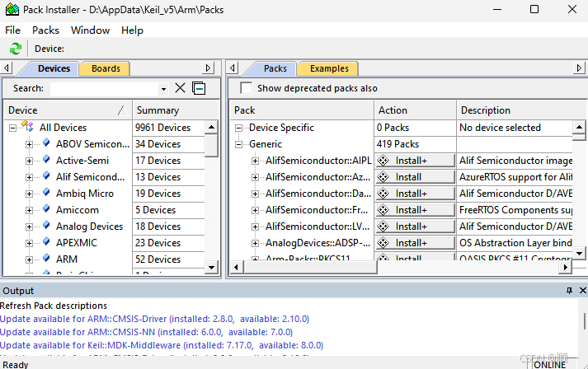
Task: Click the All Devices chip icon
Action: click(27, 126)
